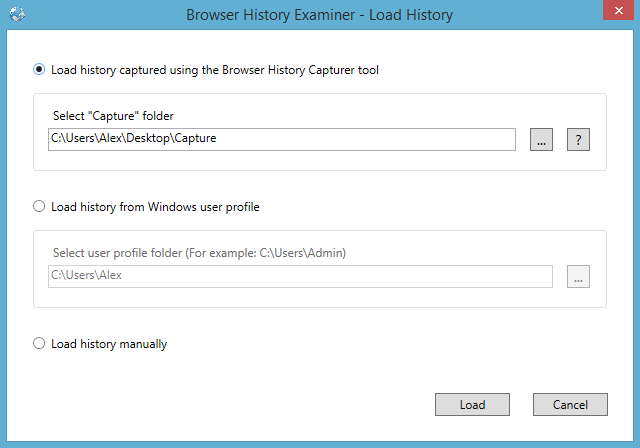The height and width of the screenshot is (448, 640).
Task: Browse for user profile folder ellipsis button
Action: tap(578, 276)
